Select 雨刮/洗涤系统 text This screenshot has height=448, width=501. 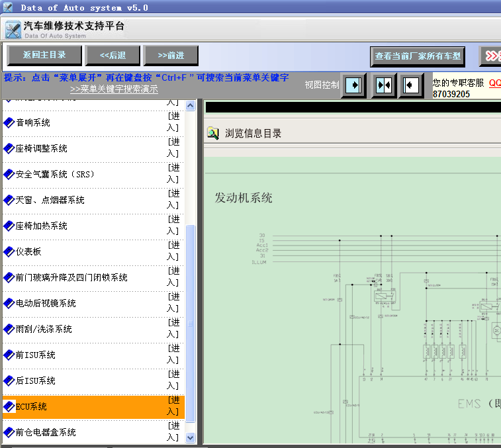[x=44, y=330]
